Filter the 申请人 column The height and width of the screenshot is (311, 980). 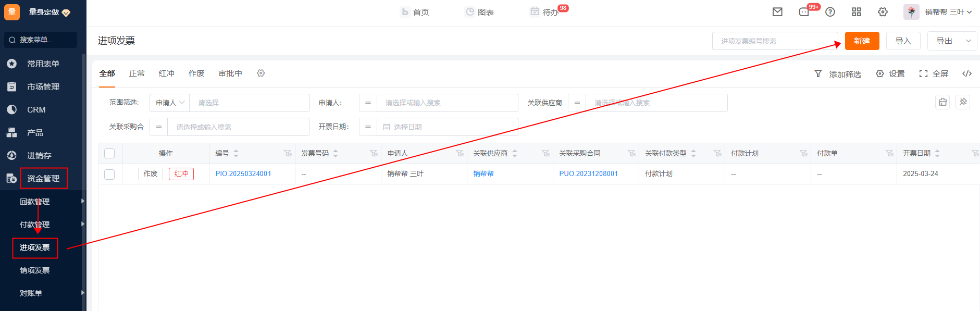click(460, 153)
